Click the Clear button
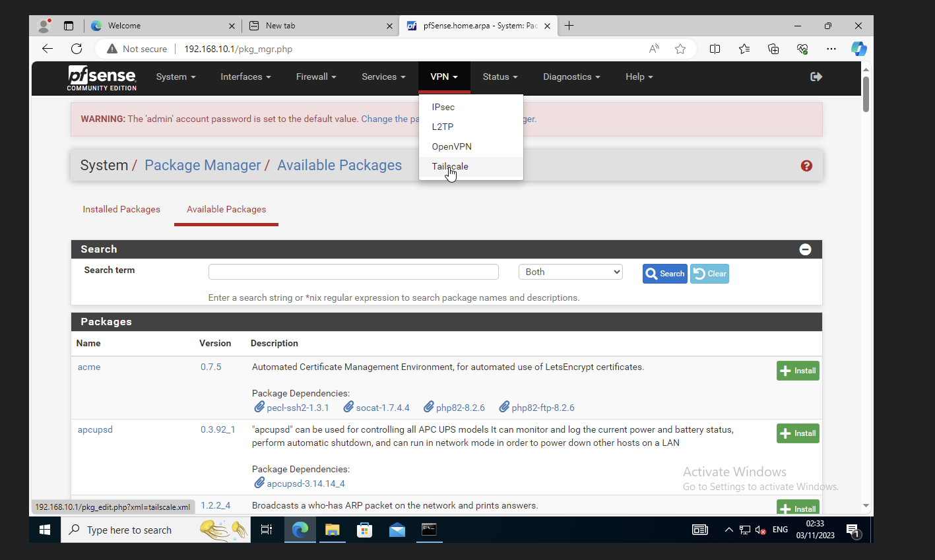 [709, 274]
